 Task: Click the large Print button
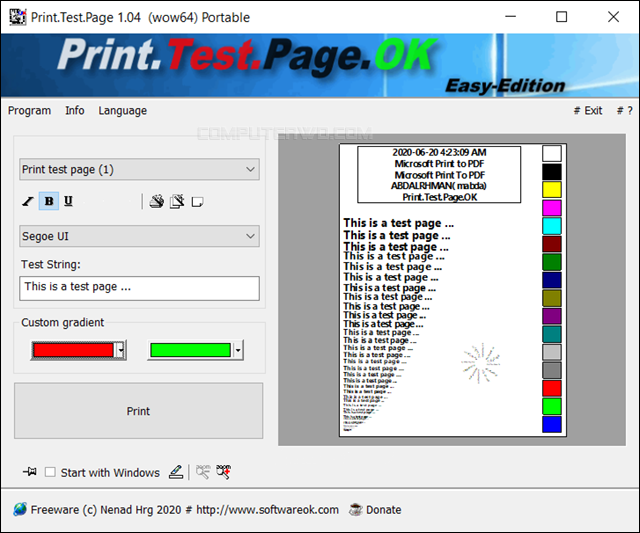(x=138, y=411)
